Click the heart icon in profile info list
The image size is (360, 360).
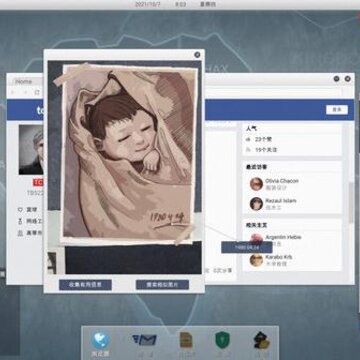tap(20, 210)
